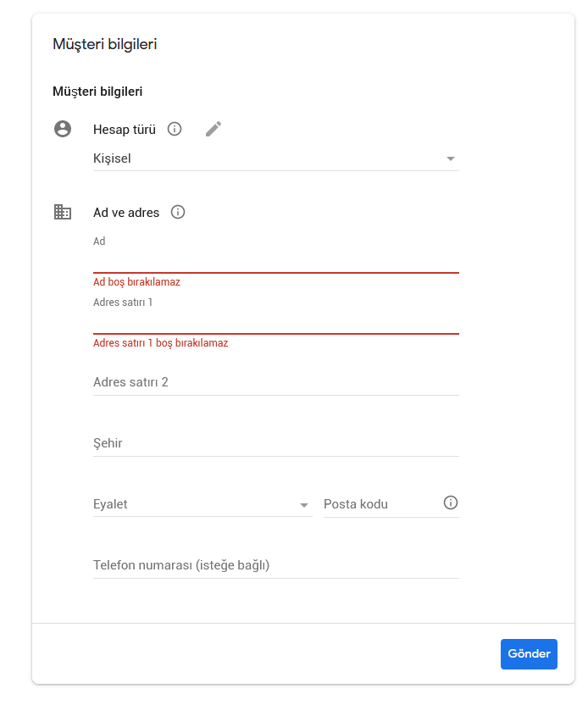The image size is (588, 711).
Task: Click the Adres satırı 1 boş bırakılamaz error
Action: 160,343
